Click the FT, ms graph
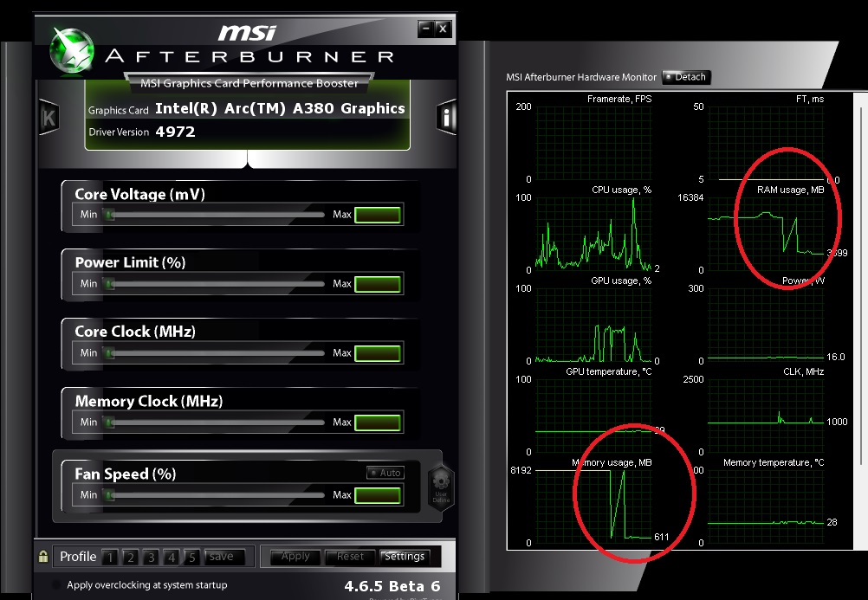 (766, 144)
